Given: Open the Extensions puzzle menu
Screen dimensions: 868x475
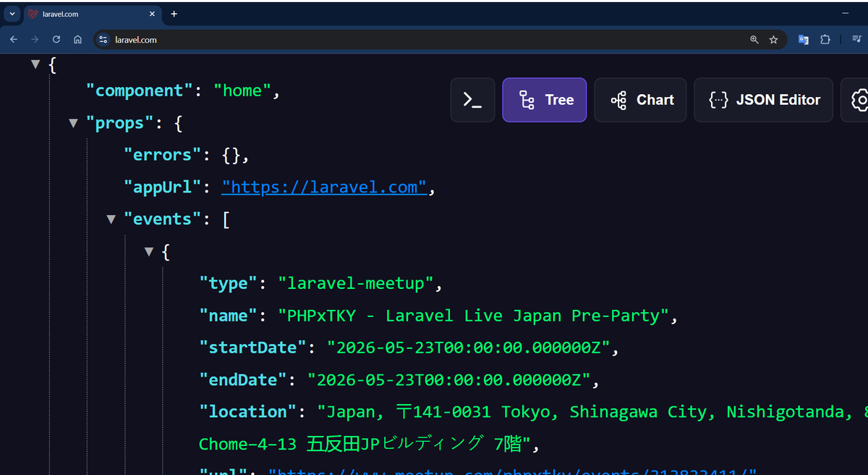Looking at the screenshot, I should (825, 40).
